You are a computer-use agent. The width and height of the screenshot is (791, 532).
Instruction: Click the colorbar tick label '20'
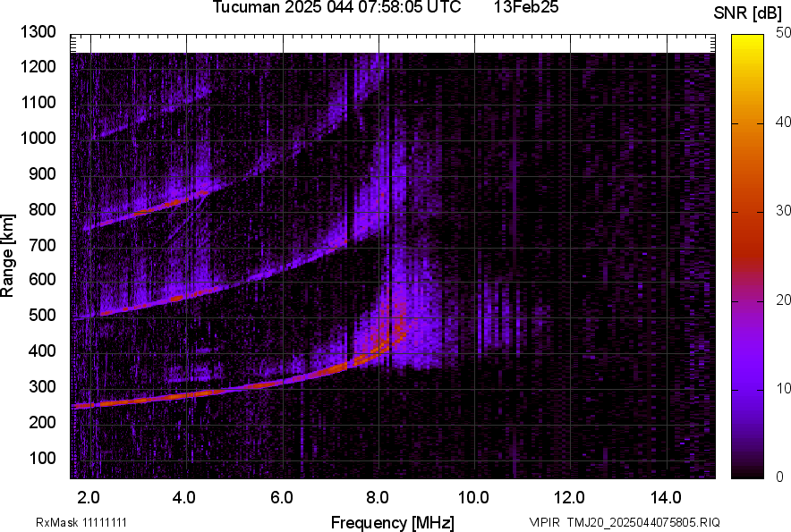783,300
